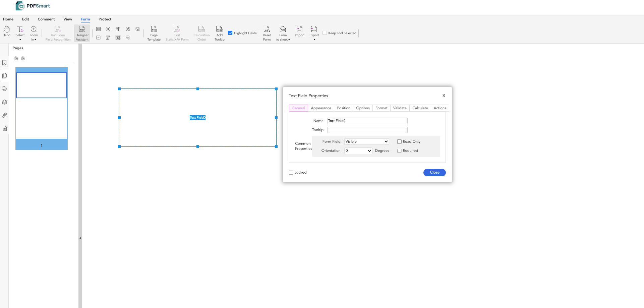644x308 pixels.
Task: Select the Push Button field tool
Action: (x=99, y=29)
